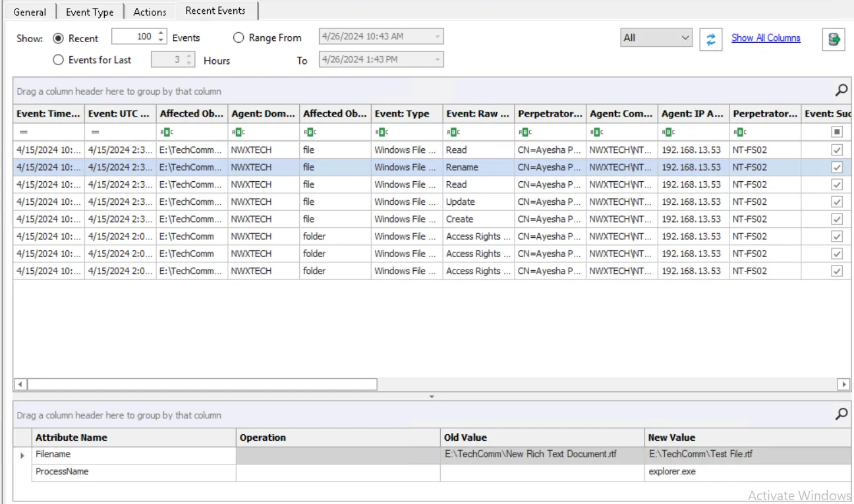Open search in the events grid
The height and width of the screenshot is (504, 854).
(841, 90)
